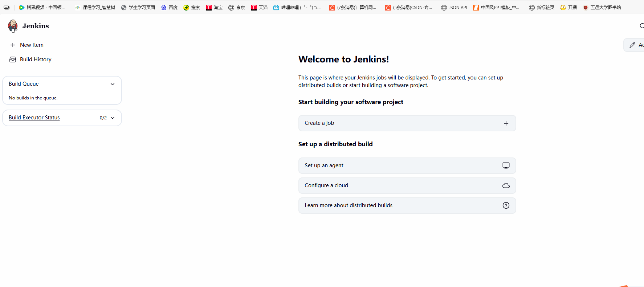Open the Build Executor Status link
This screenshot has height=287, width=644.
point(34,118)
